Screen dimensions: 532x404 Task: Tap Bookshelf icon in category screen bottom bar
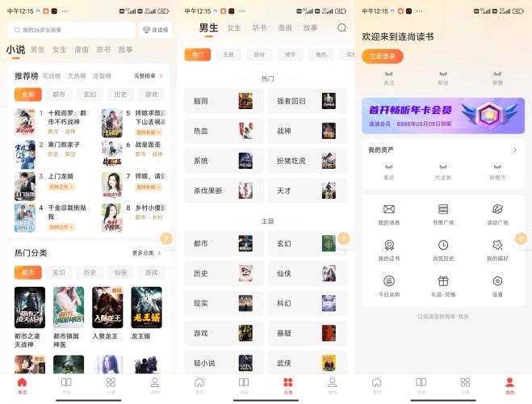tap(244, 383)
